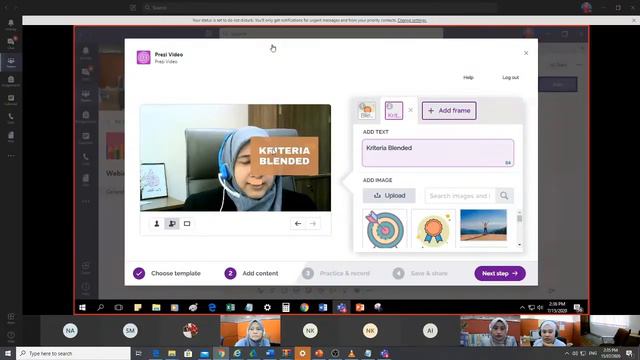Select the AI participant avatar
Image resolution: width=640 pixels, height=360 pixels.
tap(430, 330)
